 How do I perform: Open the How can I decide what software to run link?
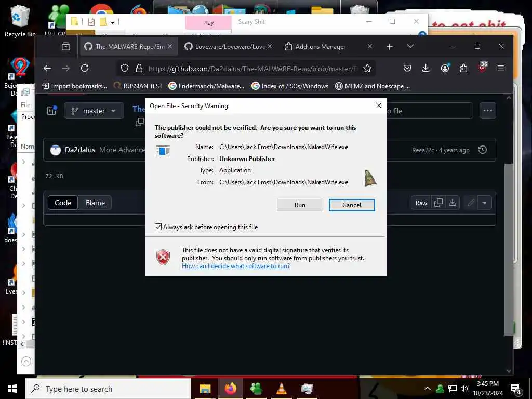point(236,266)
